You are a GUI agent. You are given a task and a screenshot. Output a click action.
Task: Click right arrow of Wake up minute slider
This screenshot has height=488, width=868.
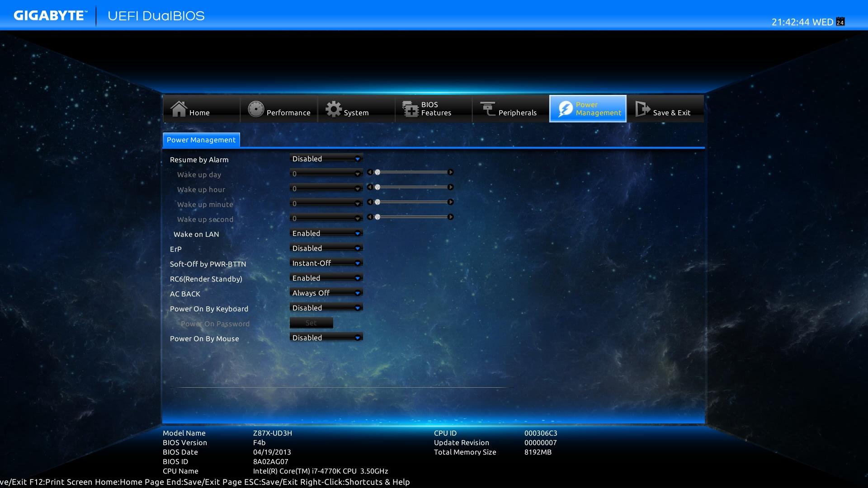[x=450, y=202]
